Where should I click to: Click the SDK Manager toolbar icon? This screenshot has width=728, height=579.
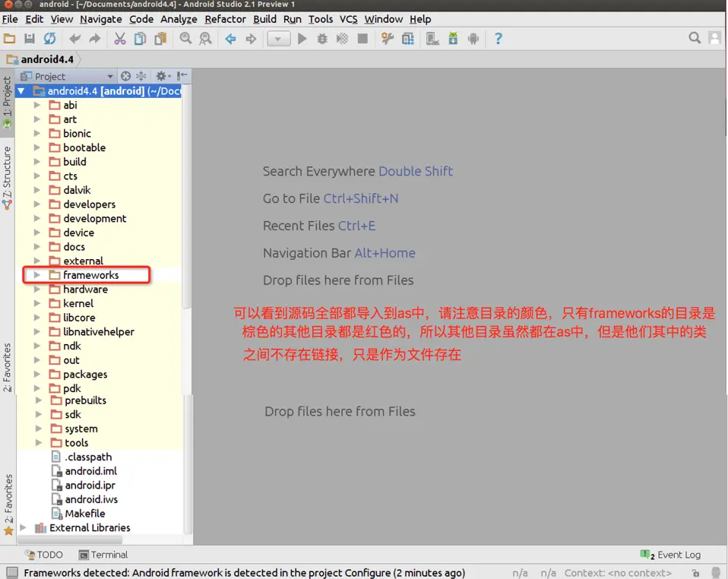point(453,39)
